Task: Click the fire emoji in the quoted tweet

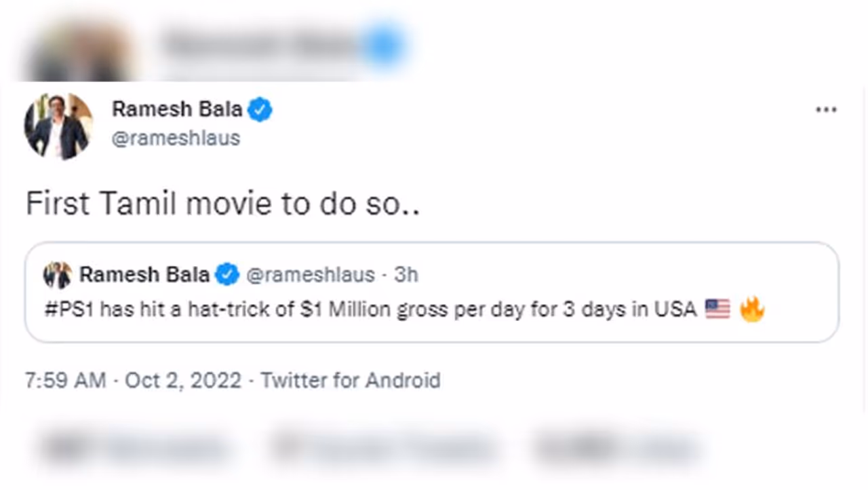Action: tap(751, 310)
